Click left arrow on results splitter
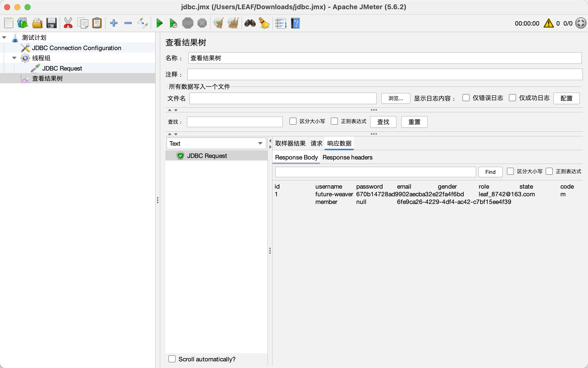 [x=270, y=141]
